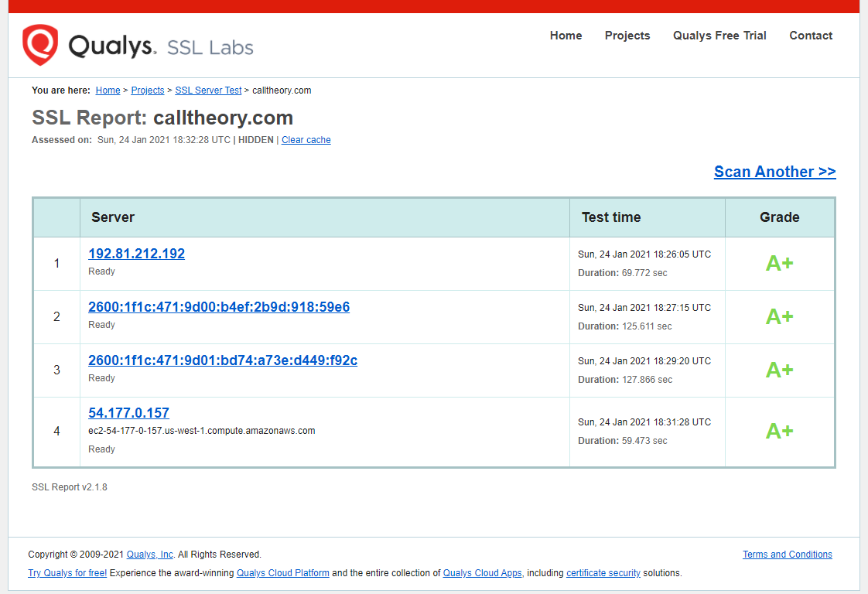Click the A+ grade for 192.81.212.192
The width and height of the screenshot is (868, 594).
pyautogui.click(x=780, y=263)
